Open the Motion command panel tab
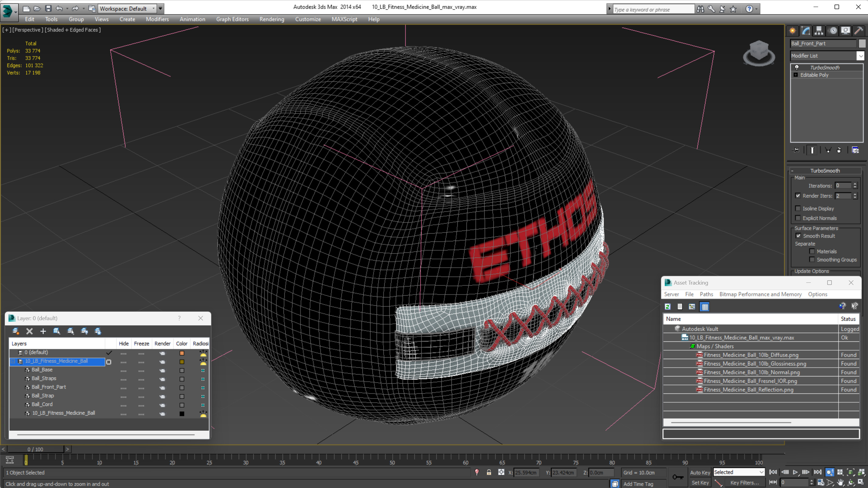The image size is (868, 488). click(x=833, y=31)
